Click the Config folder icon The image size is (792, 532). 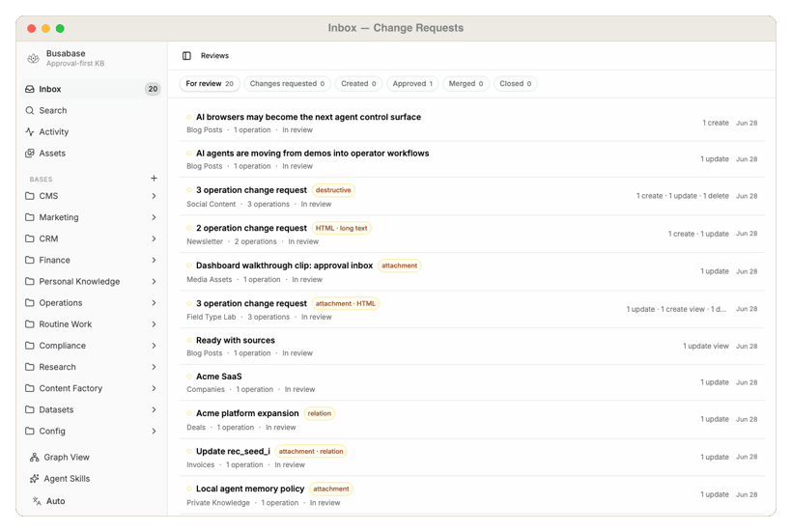coord(30,431)
